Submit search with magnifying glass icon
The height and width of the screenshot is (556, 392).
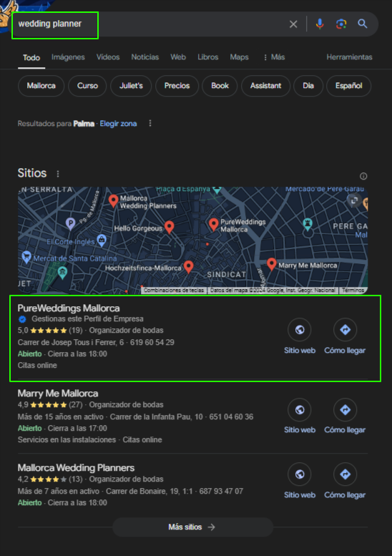click(x=362, y=24)
